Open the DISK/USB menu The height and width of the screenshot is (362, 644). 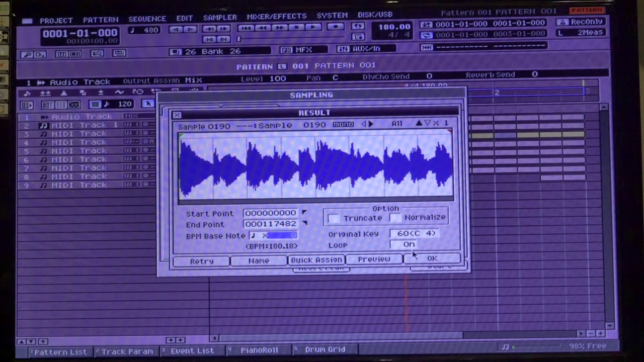[375, 15]
